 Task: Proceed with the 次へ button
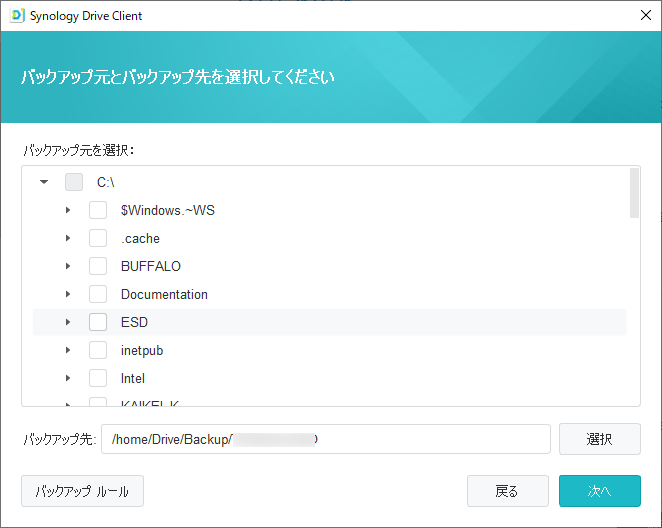600,491
